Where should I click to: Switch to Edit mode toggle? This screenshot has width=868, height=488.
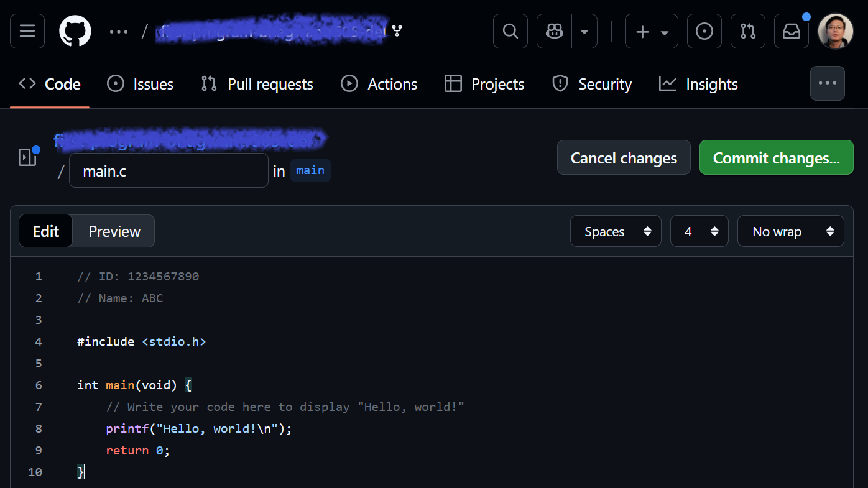(x=46, y=231)
